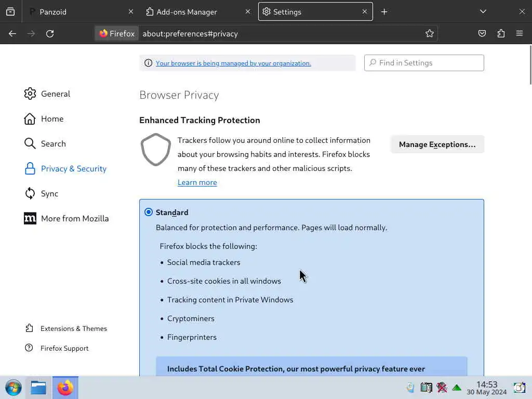
Task: Click the Manage Exceptions button
Action: (437, 144)
